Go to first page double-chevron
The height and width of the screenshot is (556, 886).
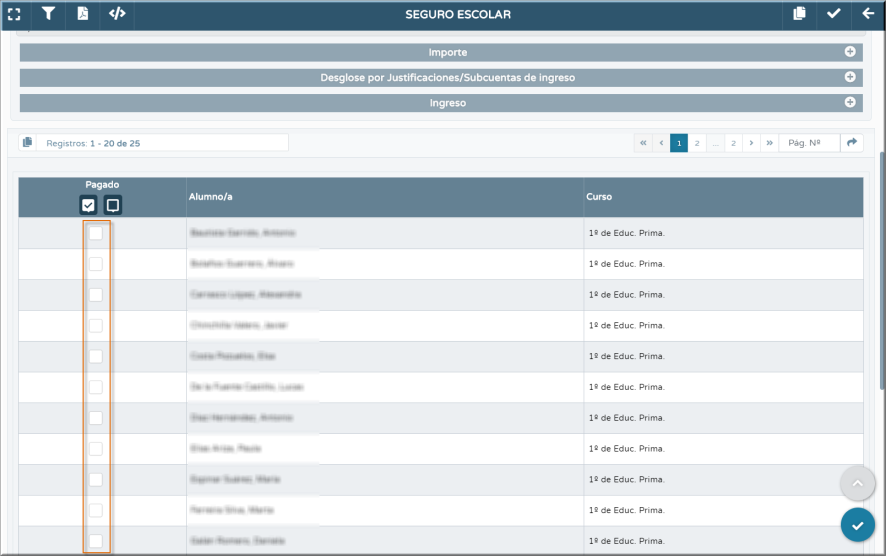click(x=643, y=143)
